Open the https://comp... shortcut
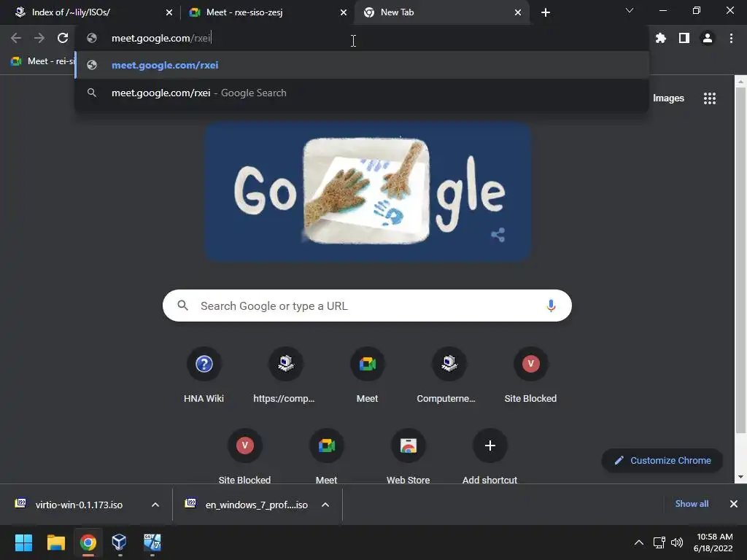The image size is (747, 560). click(285, 376)
